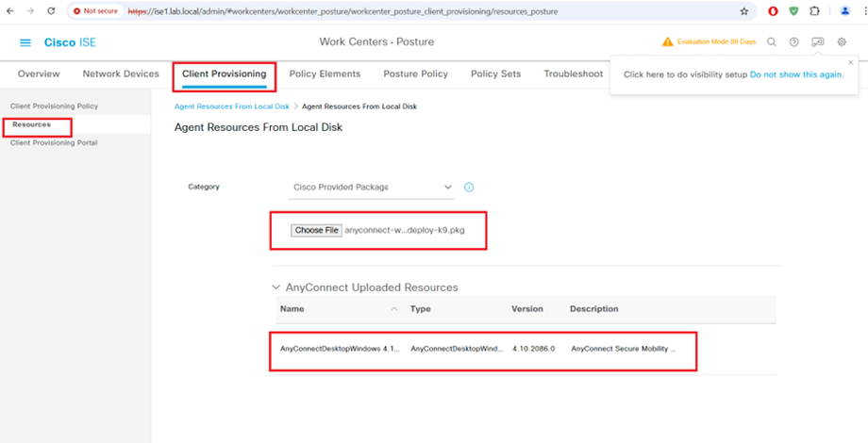Collapse the AnyConnect Uploaded Resources section
Image resolution: width=868 pixels, height=443 pixels.
275,287
